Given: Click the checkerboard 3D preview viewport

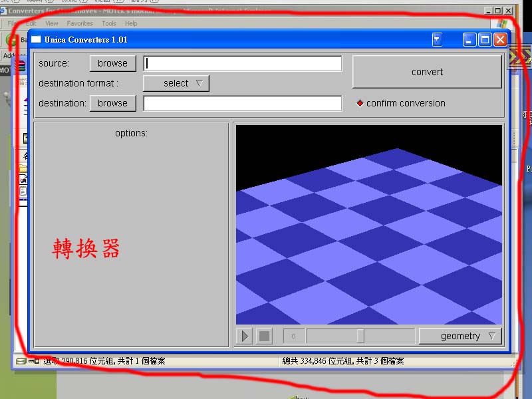Looking at the screenshot, I should pyautogui.click(x=369, y=225).
